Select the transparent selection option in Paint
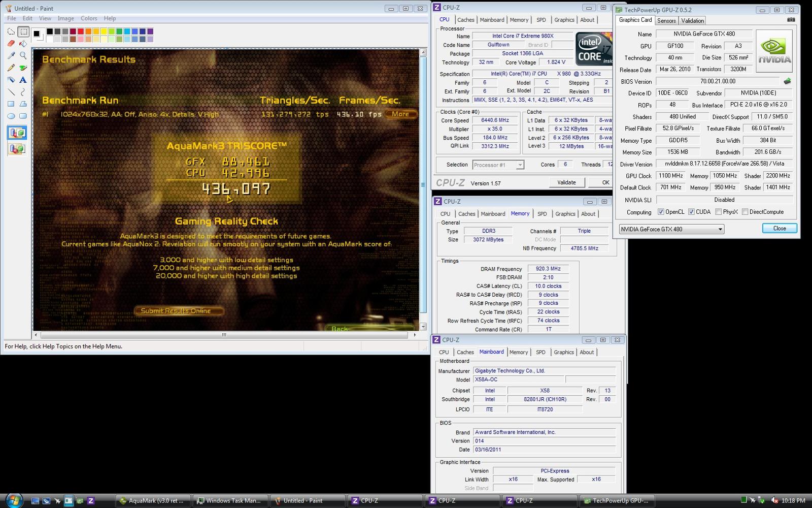The width and height of the screenshot is (812, 508). pyautogui.click(x=17, y=149)
